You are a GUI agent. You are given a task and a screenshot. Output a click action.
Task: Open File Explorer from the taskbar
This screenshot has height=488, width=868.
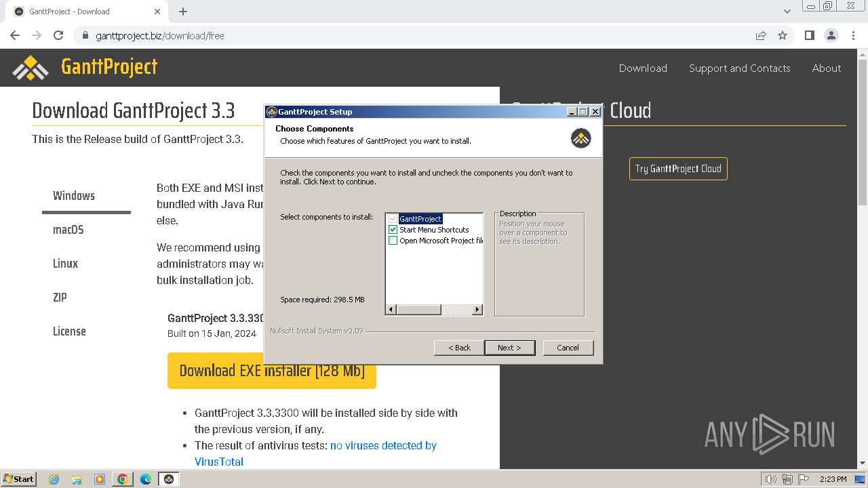click(77, 479)
